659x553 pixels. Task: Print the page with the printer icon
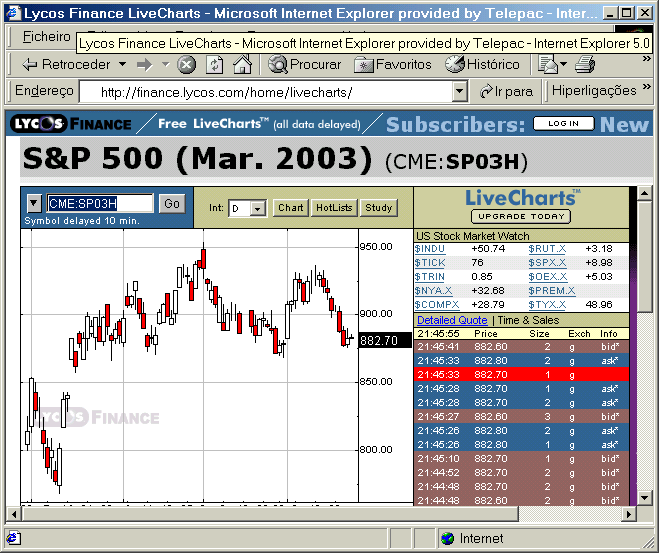(585, 65)
